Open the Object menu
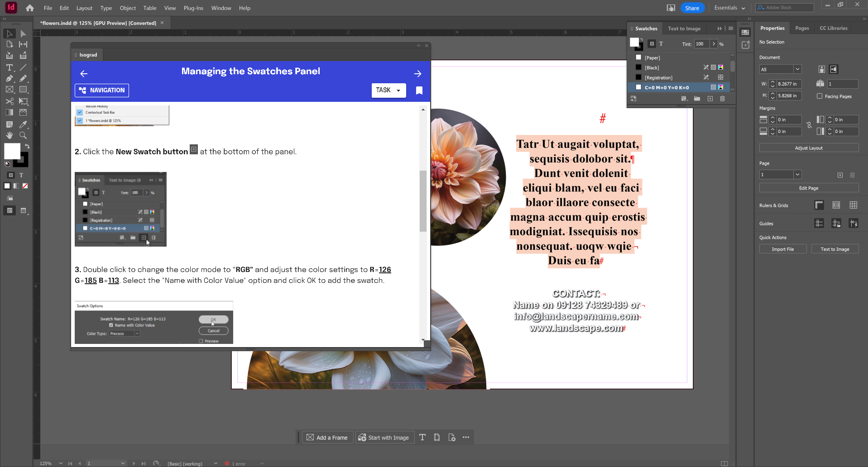The height and width of the screenshot is (467, 868). (x=128, y=8)
